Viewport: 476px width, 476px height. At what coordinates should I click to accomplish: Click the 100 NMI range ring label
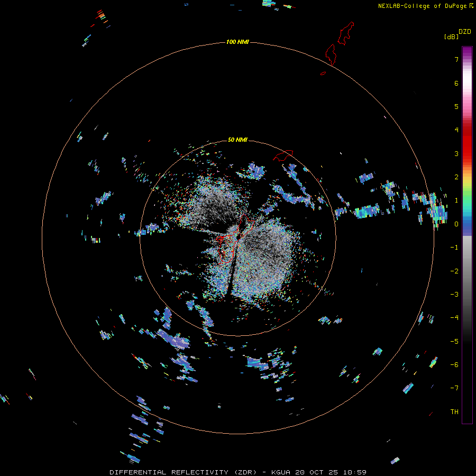tap(237, 42)
